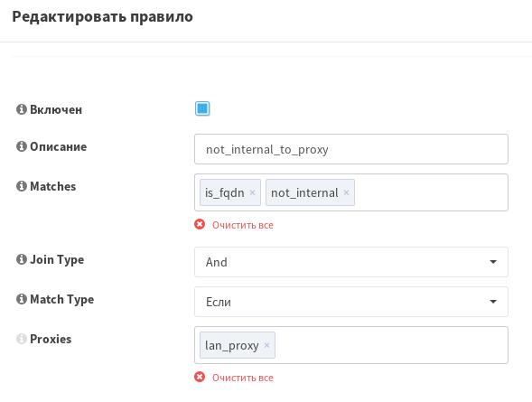Image resolution: width=532 pixels, height=402 pixels.
Task: Remove the not_internal match tag
Action: pyautogui.click(x=346, y=192)
